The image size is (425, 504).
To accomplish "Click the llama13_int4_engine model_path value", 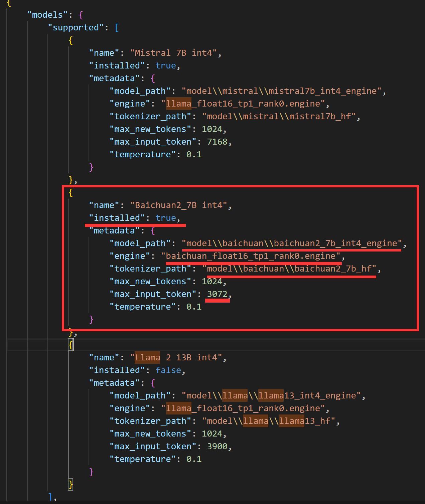I will click(271, 395).
